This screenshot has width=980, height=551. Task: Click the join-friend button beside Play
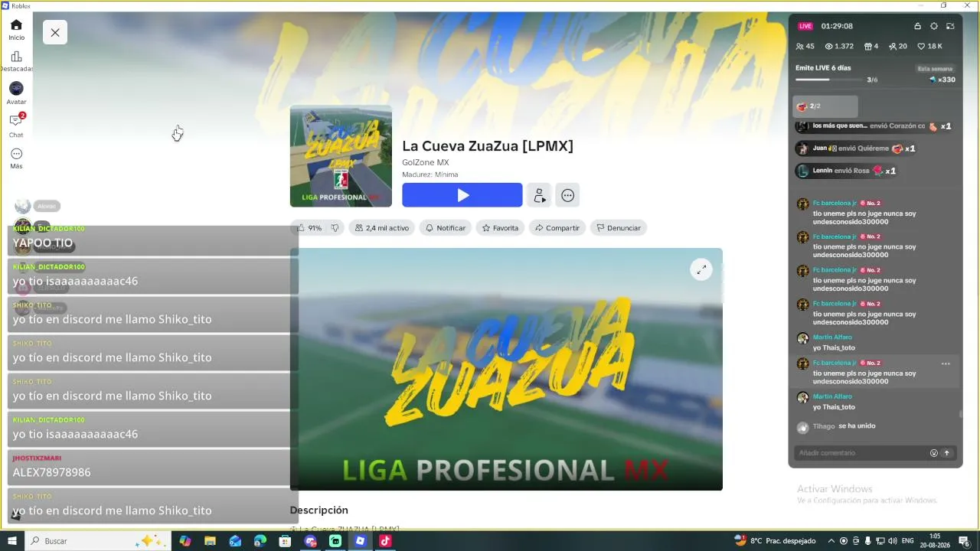(x=541, y=195)
